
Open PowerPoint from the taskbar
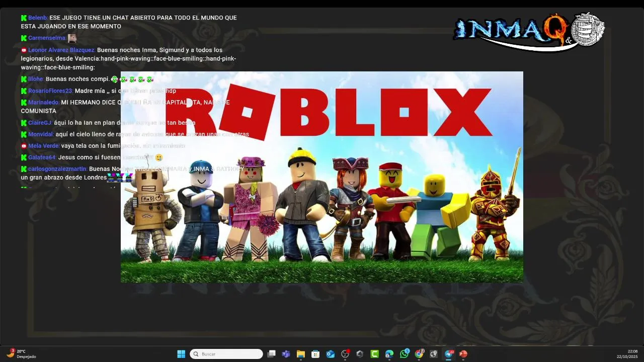point(463,354)
